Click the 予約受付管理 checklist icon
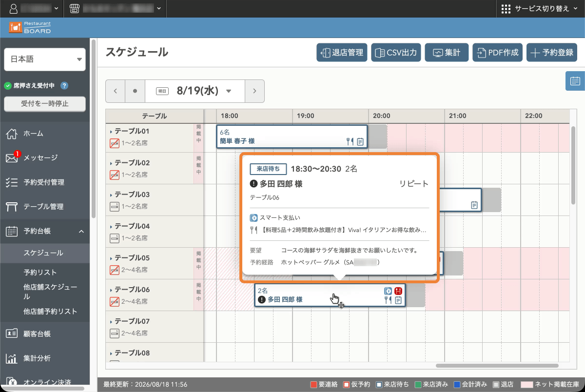This screenshot has width=585, height=392. coord(12,182)
